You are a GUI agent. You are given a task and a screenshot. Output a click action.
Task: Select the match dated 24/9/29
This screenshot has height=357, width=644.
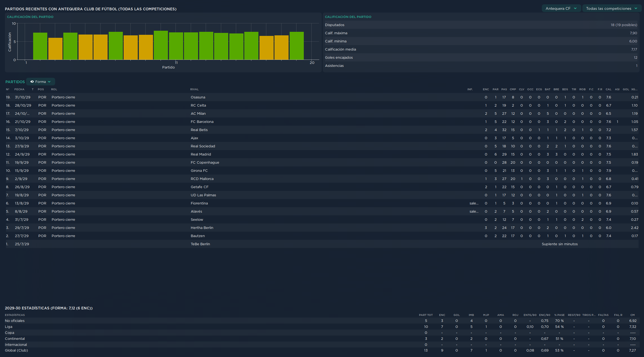[x=322, y=154]
